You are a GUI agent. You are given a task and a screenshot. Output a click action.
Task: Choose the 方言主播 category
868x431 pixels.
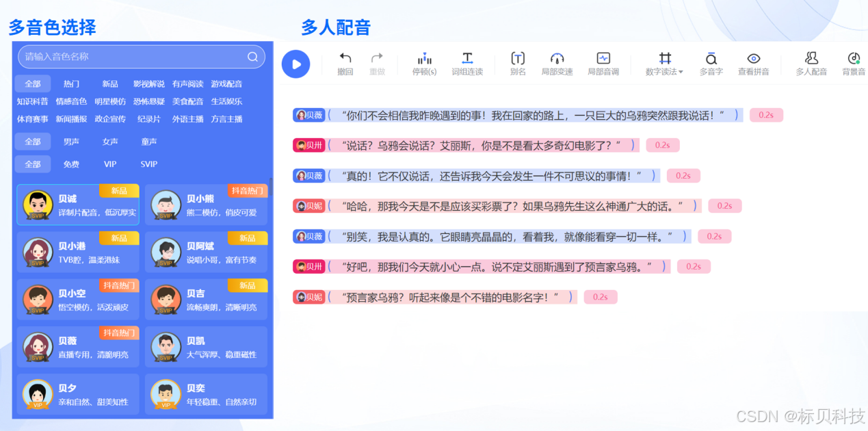coord(226,119)
